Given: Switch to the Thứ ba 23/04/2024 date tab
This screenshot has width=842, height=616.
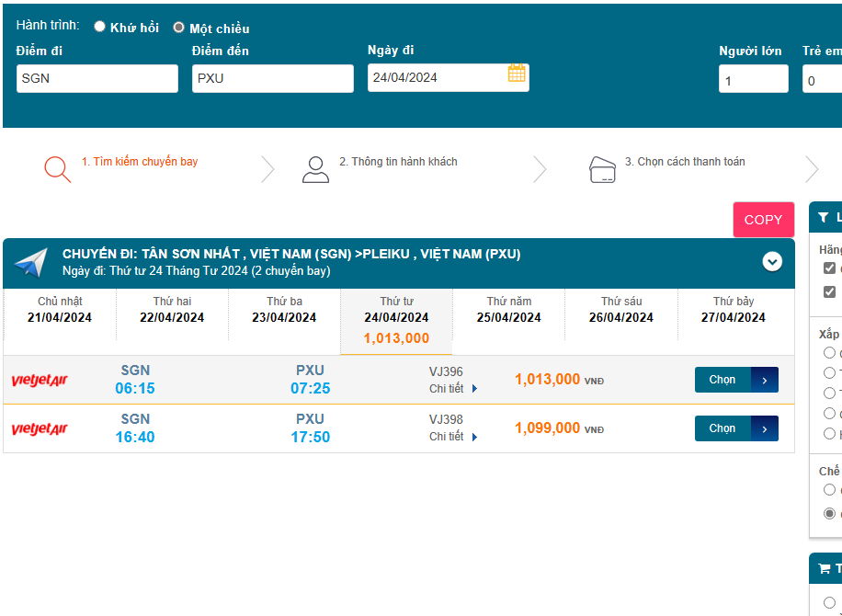Looking at the screenshot, I should tap(284, 310).
